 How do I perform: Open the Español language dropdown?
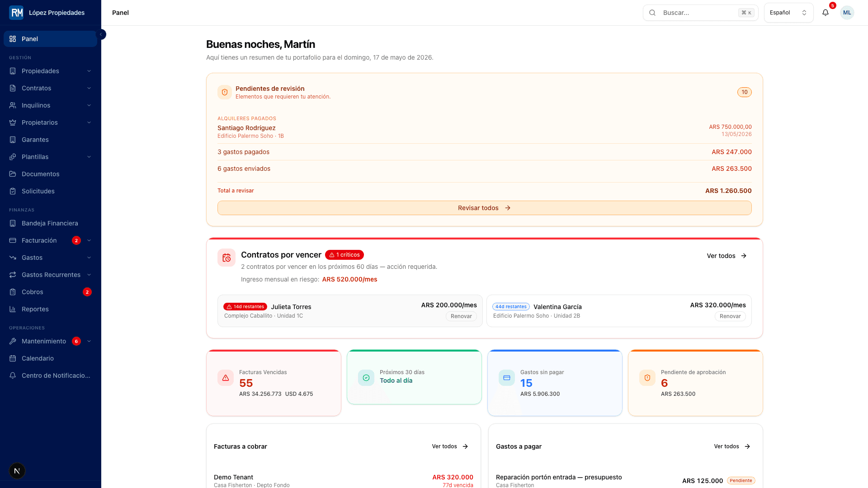click(788, 13)
